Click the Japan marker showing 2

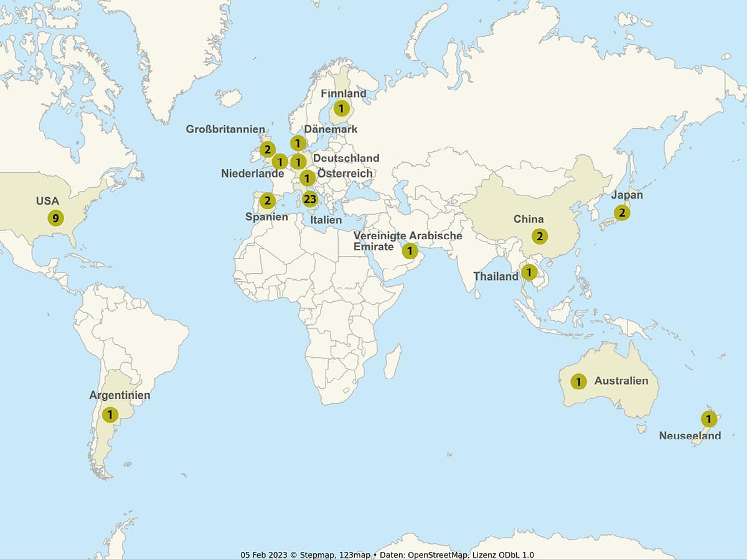coord(621,213)
